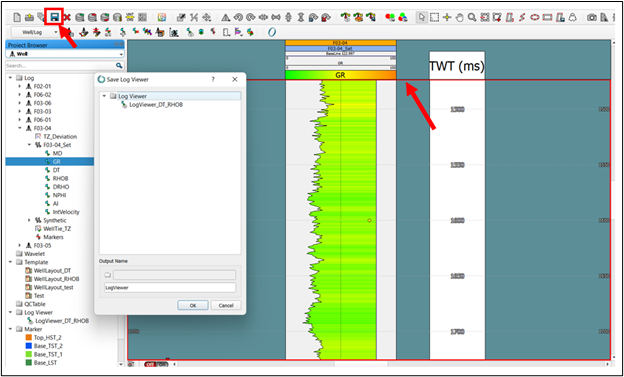624x377 pixels.
Task: Select the magnifier zoom tool
Action: (472, 17)
